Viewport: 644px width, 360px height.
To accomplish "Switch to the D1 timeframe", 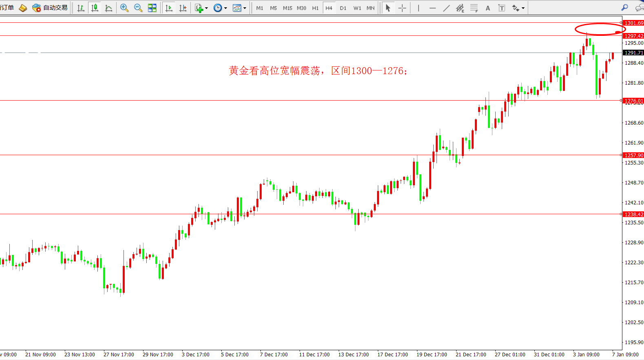I will pyautogui.click(x=343, y=8).
